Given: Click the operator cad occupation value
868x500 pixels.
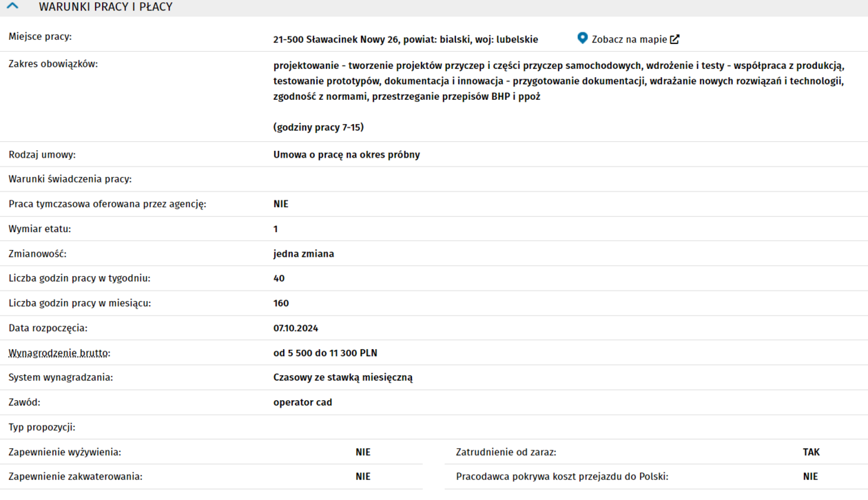Looking at the screenshot, I should pyautogui.click(x=302, y=402).
